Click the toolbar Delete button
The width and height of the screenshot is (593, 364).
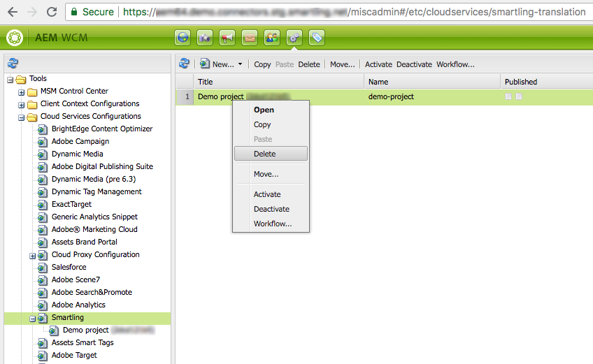tap(309, 64)
